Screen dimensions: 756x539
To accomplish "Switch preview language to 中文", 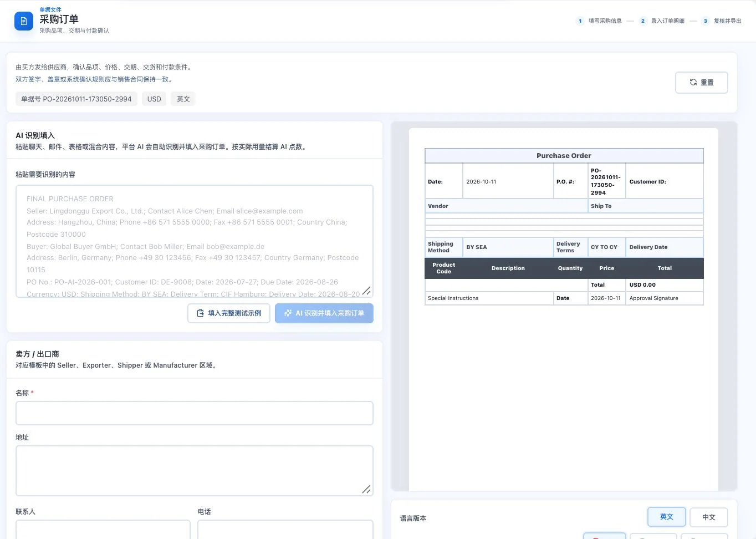I will pyautogui.click(x=709, y=517).
